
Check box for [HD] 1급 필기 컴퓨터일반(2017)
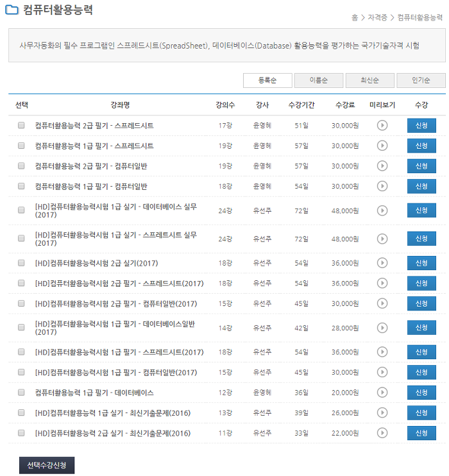click(21, 372)
